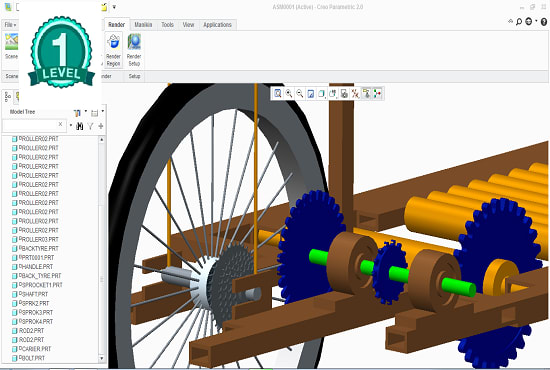Click the Model Tree settings icon
The image size is (550, 370).
[x=77, y=113]
